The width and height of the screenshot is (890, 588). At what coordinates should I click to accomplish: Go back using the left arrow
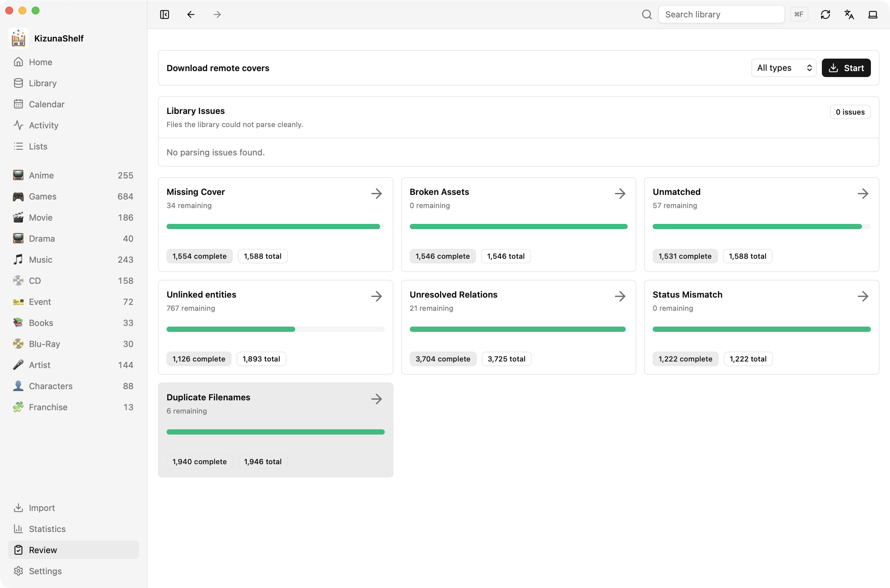tap(191, 14)
